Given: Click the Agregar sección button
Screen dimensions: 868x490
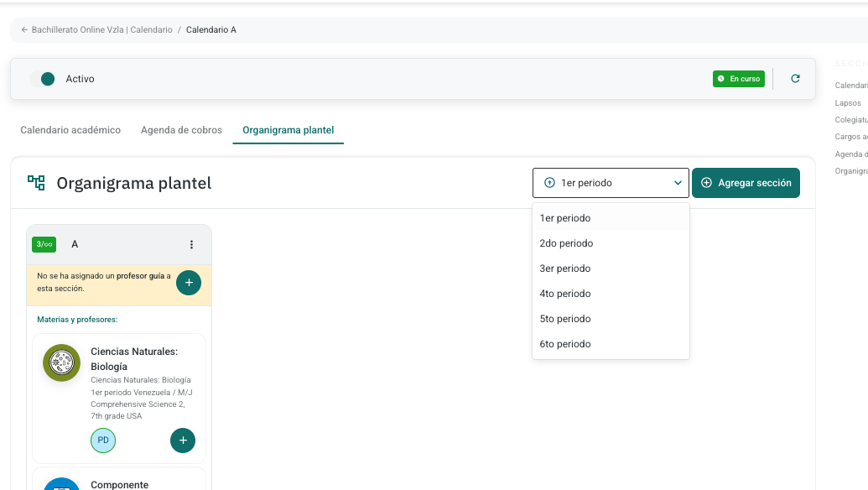Looking at the screenshot, I should point(746,183).
